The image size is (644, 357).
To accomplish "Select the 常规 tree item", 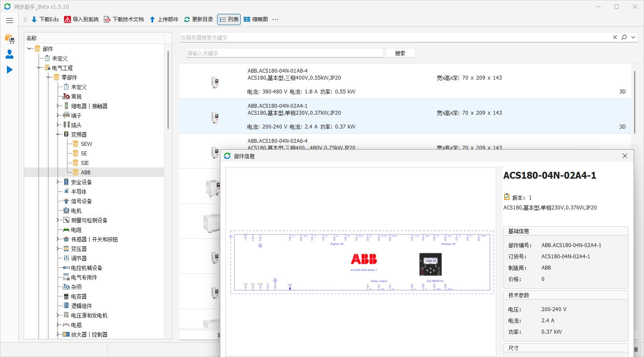I will pos(76,96).
